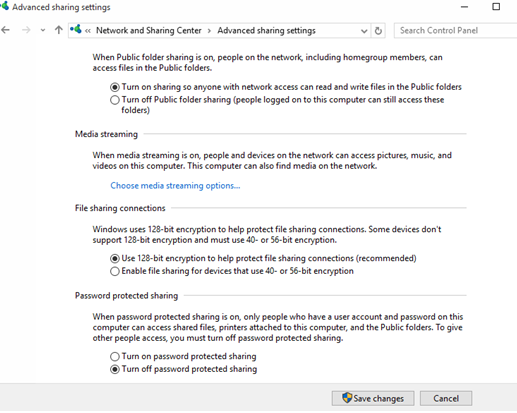Go up one level with Up arrow
Screen dimensions: 517x413
tap(59, 30)
